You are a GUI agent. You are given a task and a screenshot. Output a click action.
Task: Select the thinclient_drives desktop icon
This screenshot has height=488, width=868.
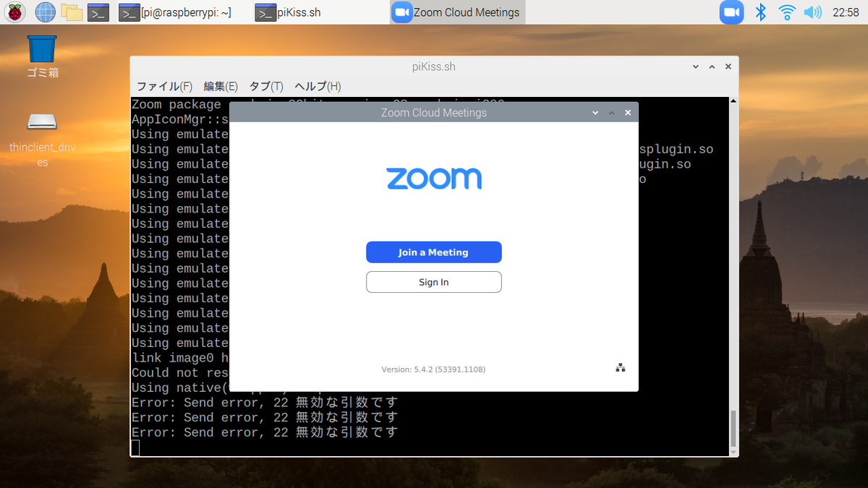click(x=42, y=140)
